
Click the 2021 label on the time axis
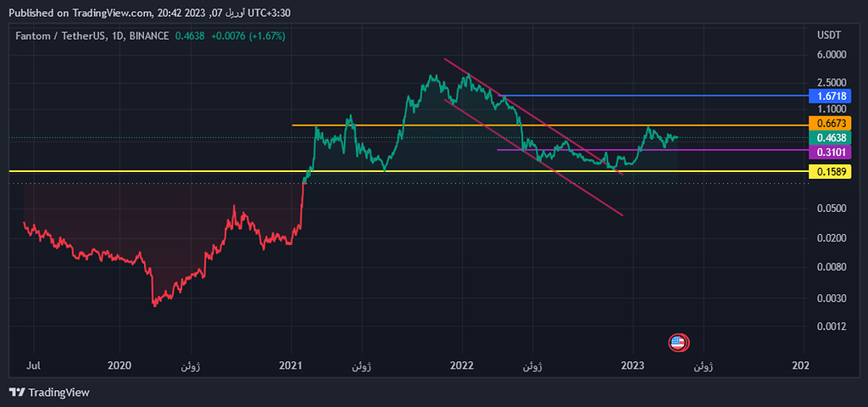(291, 365)
